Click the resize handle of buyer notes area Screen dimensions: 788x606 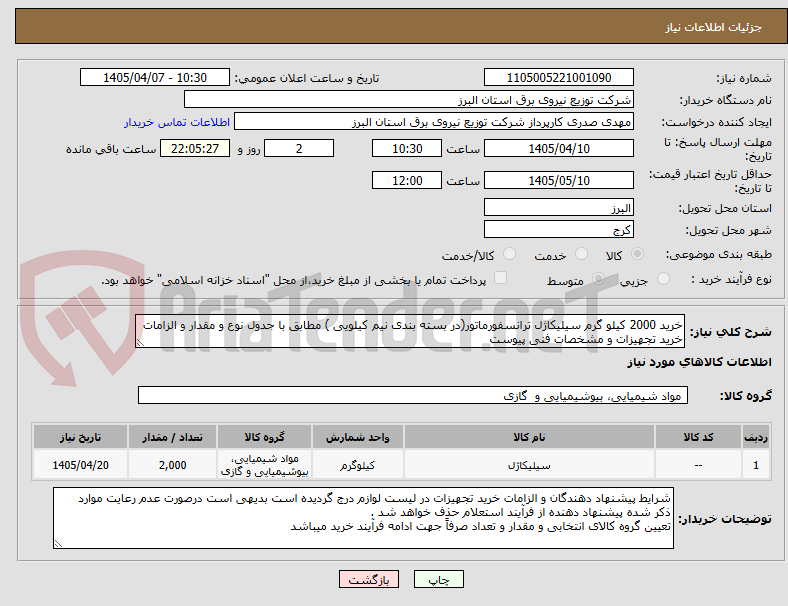[x=58, y=543]
